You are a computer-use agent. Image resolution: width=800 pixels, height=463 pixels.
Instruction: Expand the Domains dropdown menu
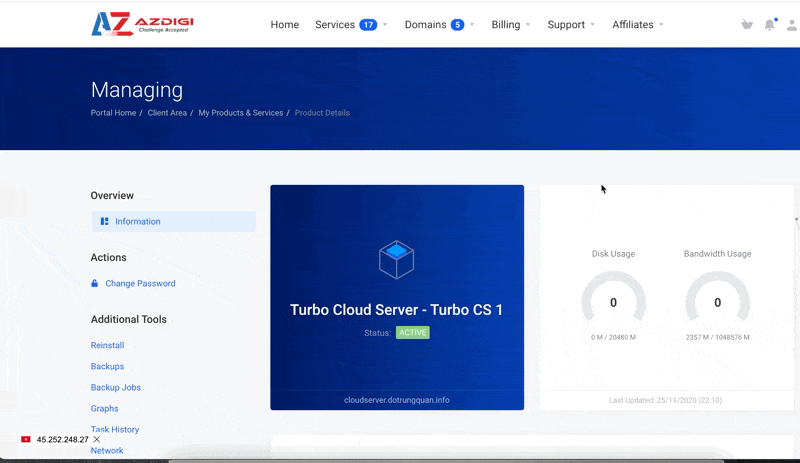tap(439, 25)
